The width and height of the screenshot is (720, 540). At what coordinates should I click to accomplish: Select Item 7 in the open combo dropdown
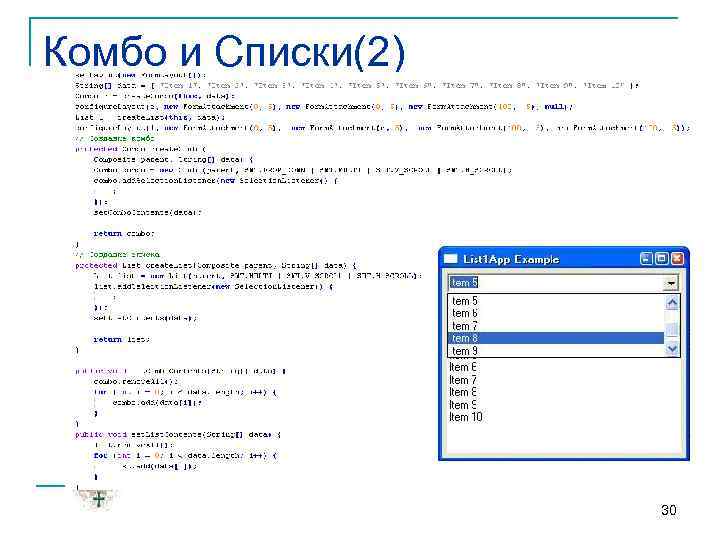[x=556, y=326]
